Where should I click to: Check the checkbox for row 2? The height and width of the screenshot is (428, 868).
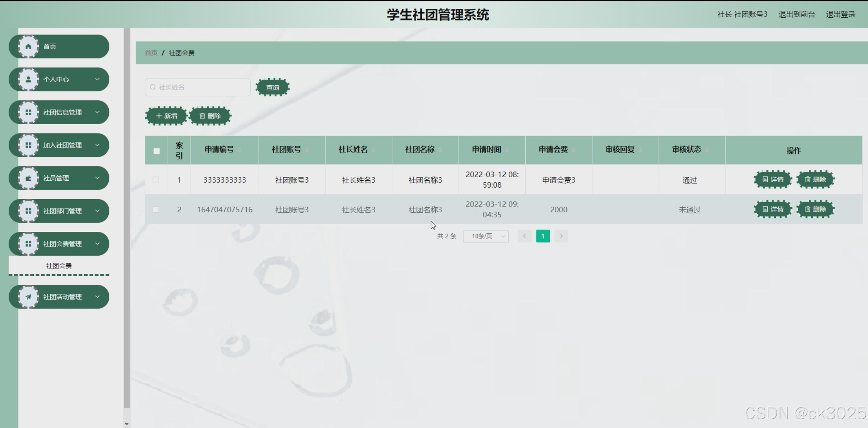[x=156, y=210]
